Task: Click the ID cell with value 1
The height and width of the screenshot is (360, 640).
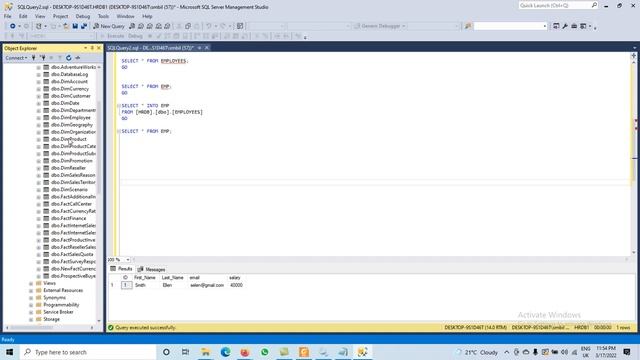Action: 126,285
